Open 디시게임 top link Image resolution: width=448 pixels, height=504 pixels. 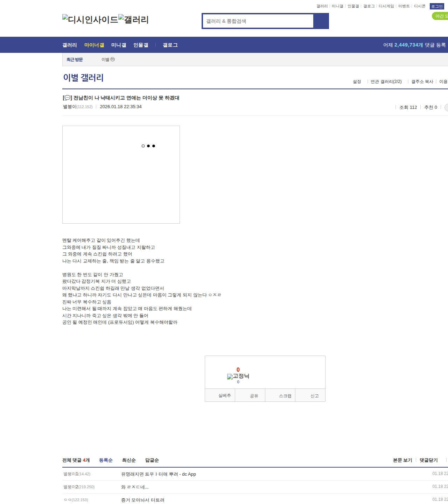pos(386,6)
